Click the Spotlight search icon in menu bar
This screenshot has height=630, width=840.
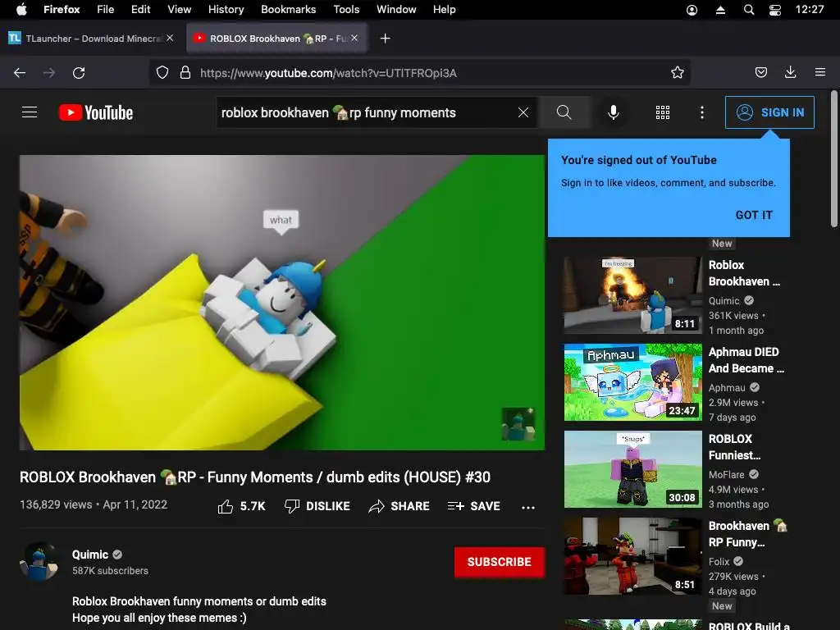(x=749, y=10)
